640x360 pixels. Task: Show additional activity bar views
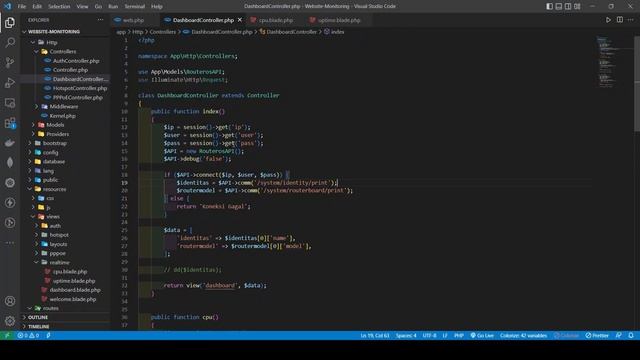[x=10, y=242]
